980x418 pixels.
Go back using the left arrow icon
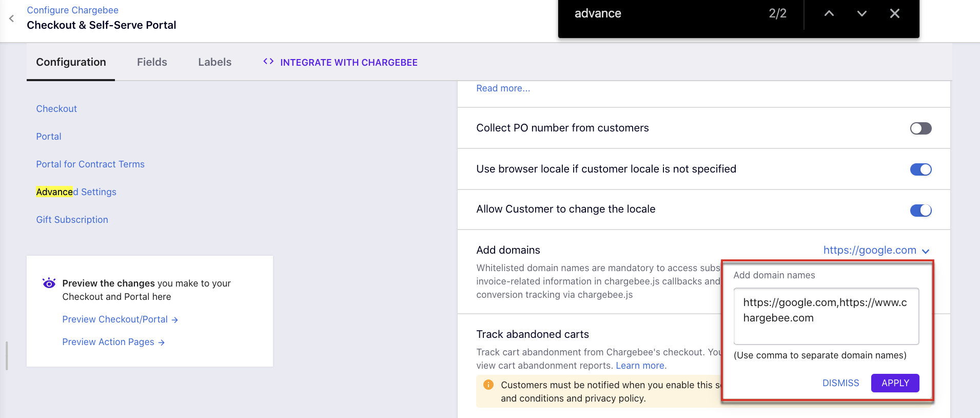tap(11, 18)
